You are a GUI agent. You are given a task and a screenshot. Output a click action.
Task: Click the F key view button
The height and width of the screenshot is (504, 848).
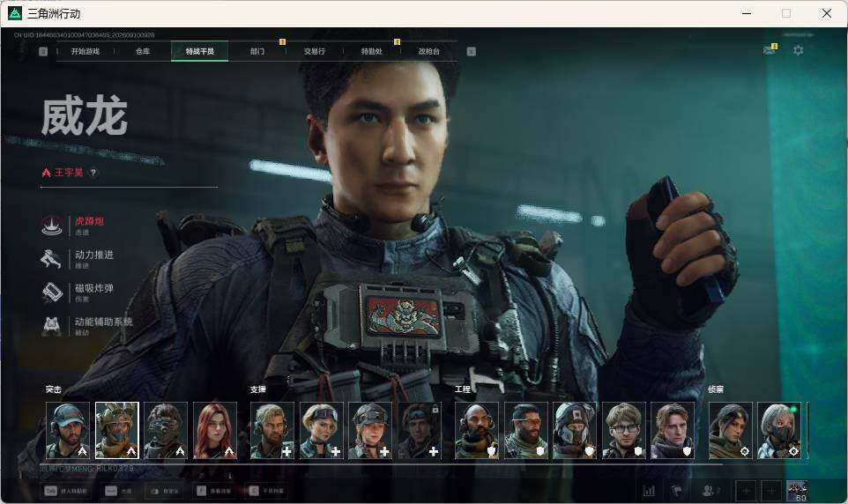(213, 491)
